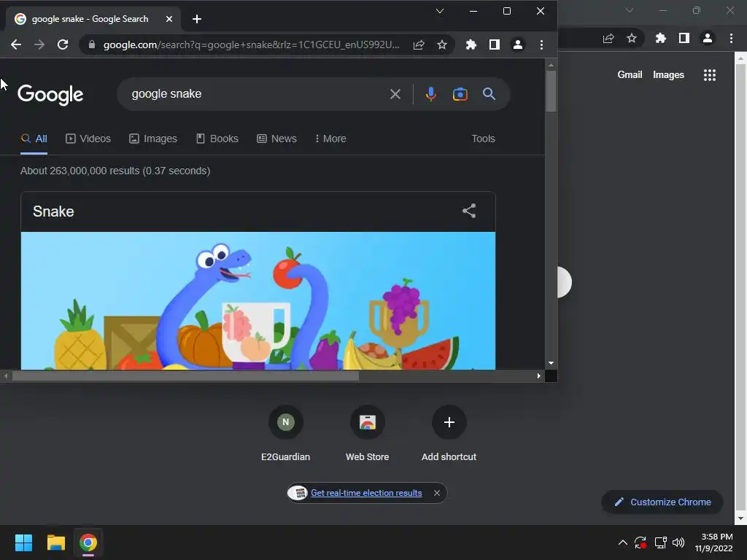The image size is (747, 560).
Task: Click Chrome icon on taskbar
Action: click(x=88, y=542)
